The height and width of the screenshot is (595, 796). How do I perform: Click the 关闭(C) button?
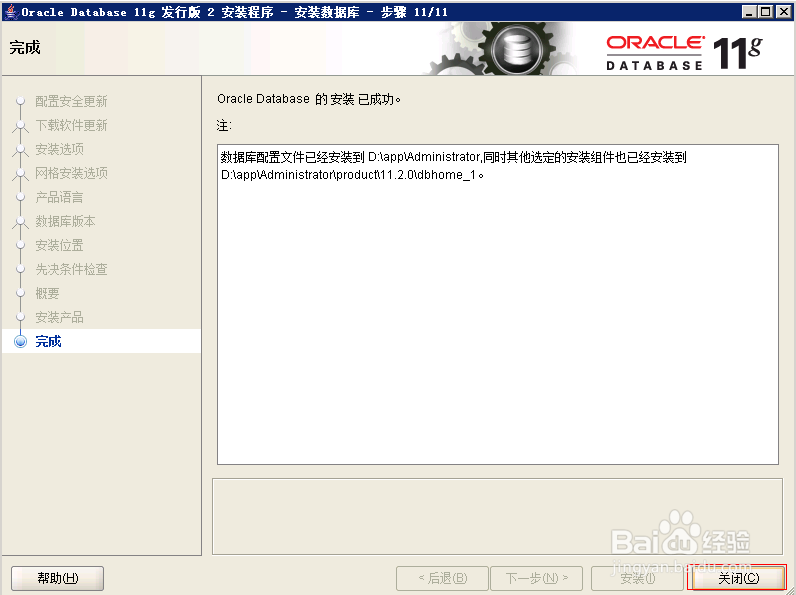(x=737, y=578)
